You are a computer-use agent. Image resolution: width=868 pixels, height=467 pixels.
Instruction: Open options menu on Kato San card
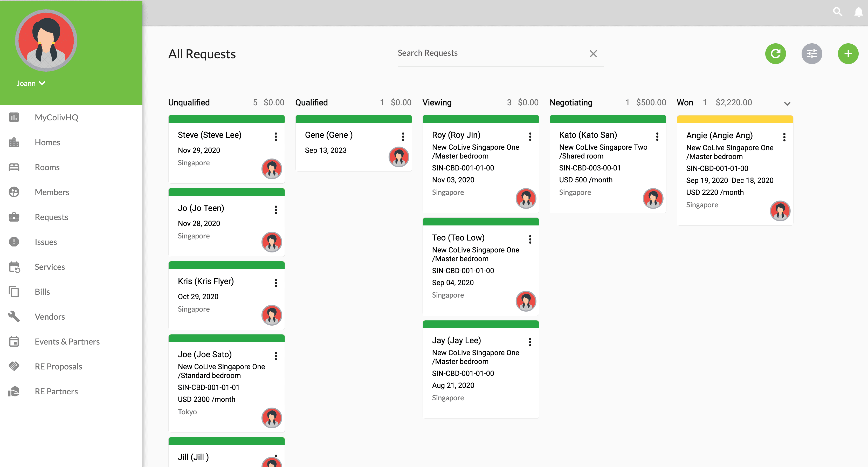coord(657,136)
